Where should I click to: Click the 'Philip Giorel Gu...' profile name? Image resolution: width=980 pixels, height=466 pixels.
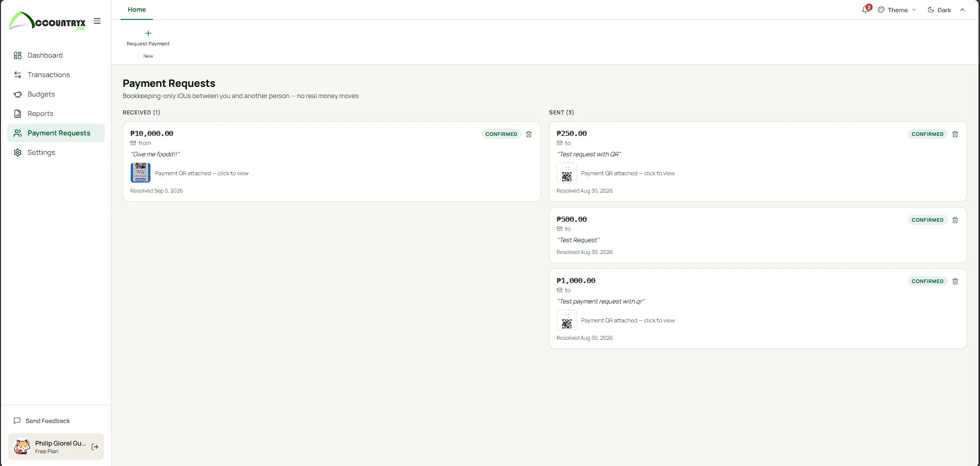coord(60,443)
